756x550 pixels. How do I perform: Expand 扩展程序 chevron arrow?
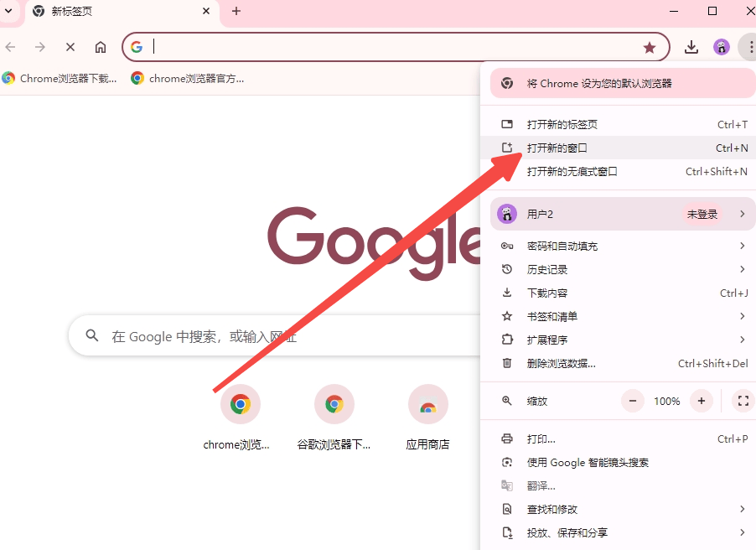[742, 340]
